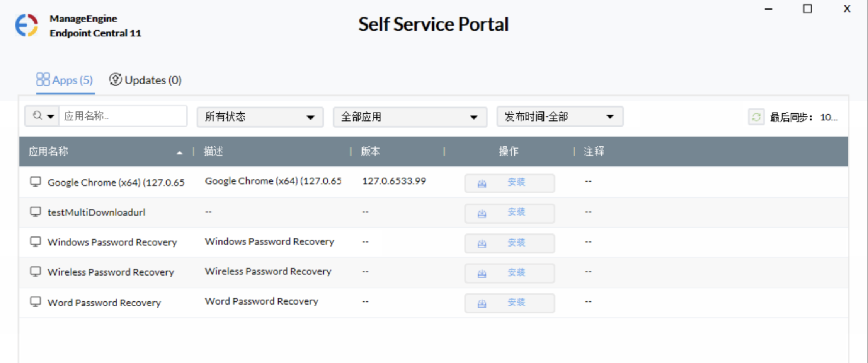Switch to the Apps (5) tab
The width and height of the screenshot is (868, 363).
[65, 80]
